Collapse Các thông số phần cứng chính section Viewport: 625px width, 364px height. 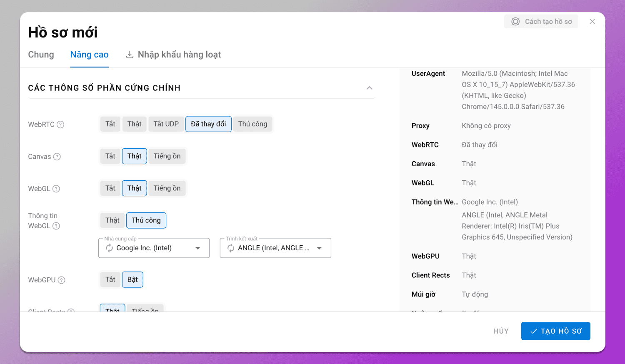(x=369, y=88)
